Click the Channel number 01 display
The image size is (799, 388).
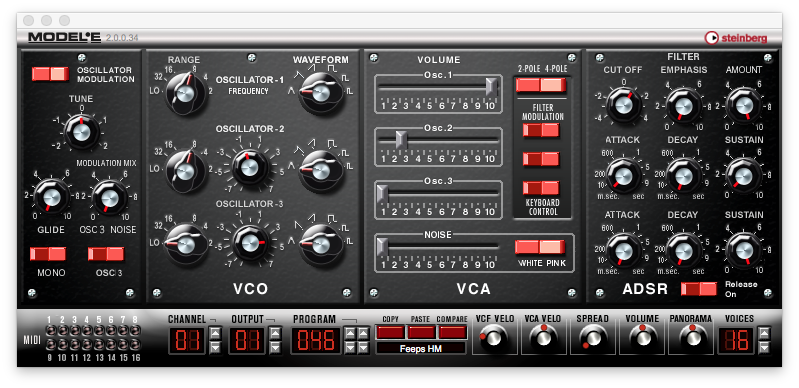[187, 340]
